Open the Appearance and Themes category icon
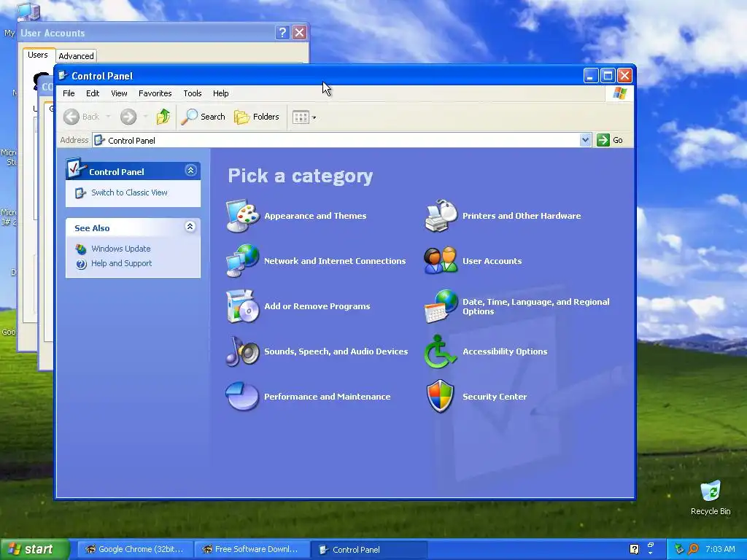 tap(242, 216)
